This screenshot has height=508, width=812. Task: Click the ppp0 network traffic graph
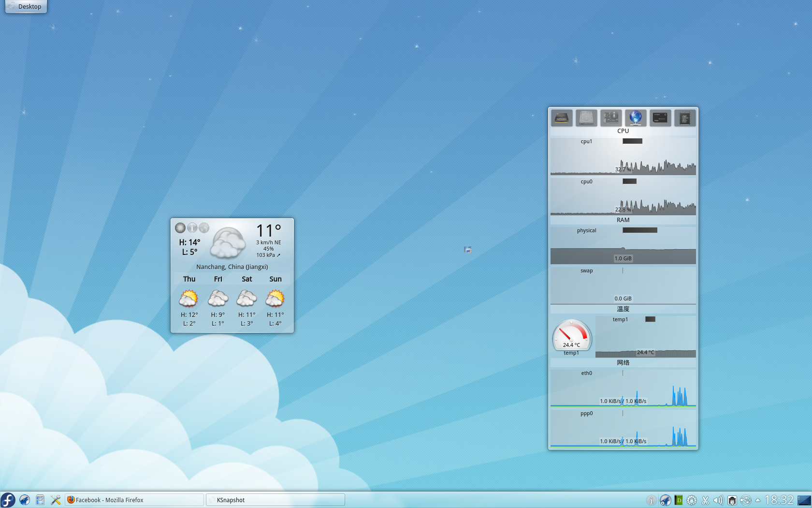(623, 428)
